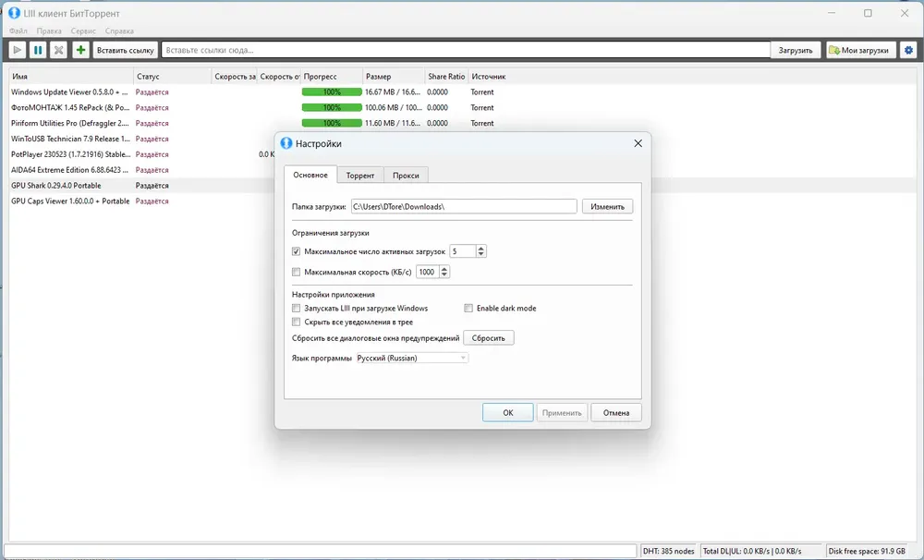
Task: Click the Применить button
Action: [x=562, y=413]
